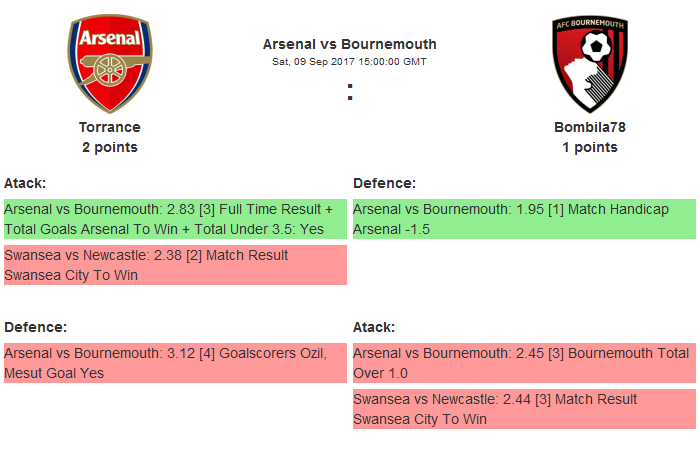Select the Ozil Goalscorers 3.12 bet

pos(175,363)
